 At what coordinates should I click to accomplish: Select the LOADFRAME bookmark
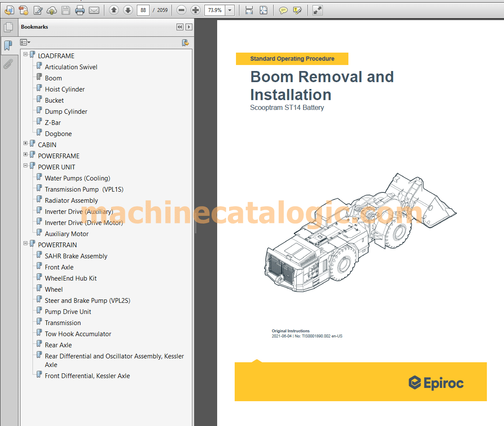pos(56,56)
